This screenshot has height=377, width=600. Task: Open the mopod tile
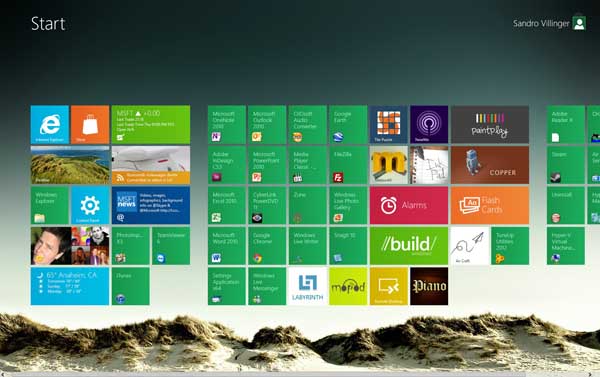point(348,286)
